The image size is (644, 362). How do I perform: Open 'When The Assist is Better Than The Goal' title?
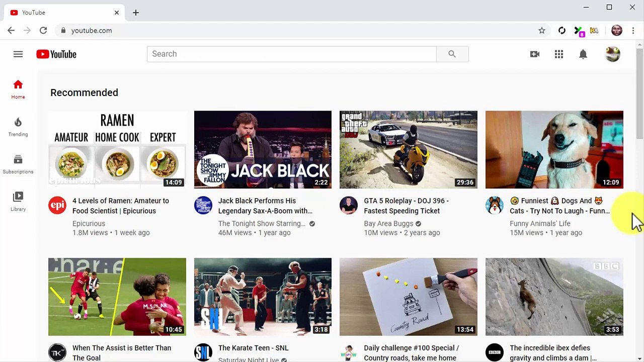click(x=122, y=353)
